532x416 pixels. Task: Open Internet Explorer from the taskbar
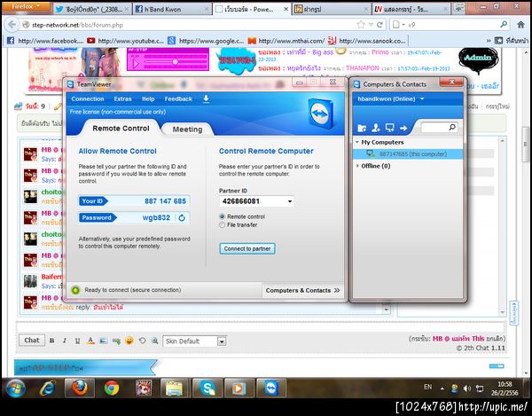point(48,389)
